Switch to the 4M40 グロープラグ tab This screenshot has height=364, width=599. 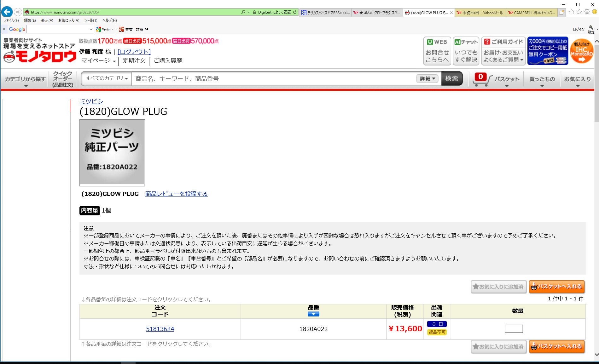[x=377, y=13]
